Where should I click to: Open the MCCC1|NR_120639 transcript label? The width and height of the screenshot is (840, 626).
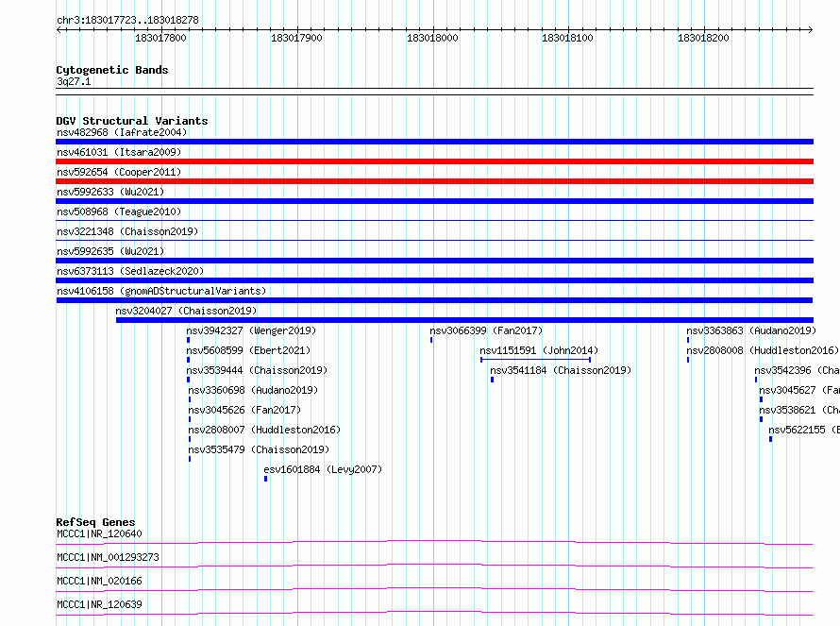coord(100,604)
